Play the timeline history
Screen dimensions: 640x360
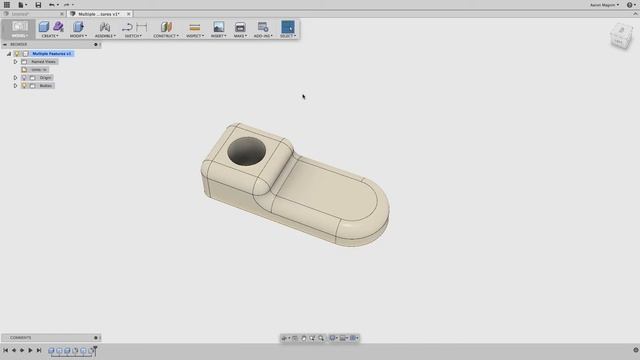point(30,350)
